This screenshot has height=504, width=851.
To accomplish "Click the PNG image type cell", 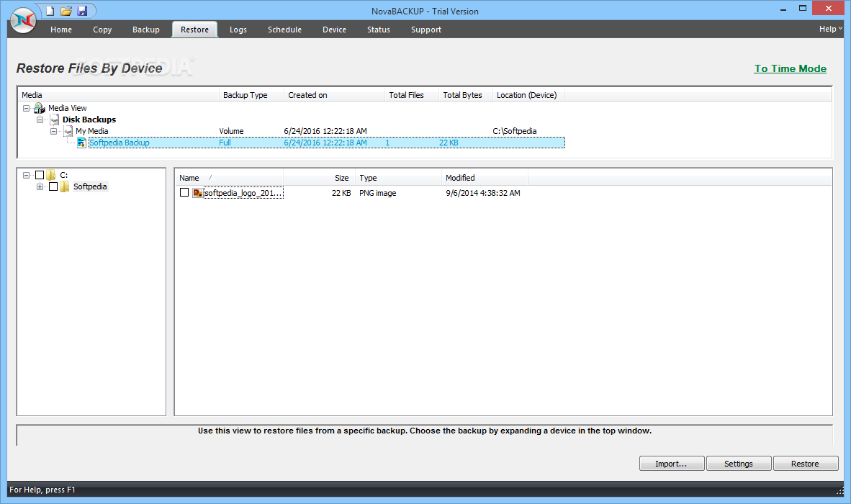I will (x=378, y=192).
